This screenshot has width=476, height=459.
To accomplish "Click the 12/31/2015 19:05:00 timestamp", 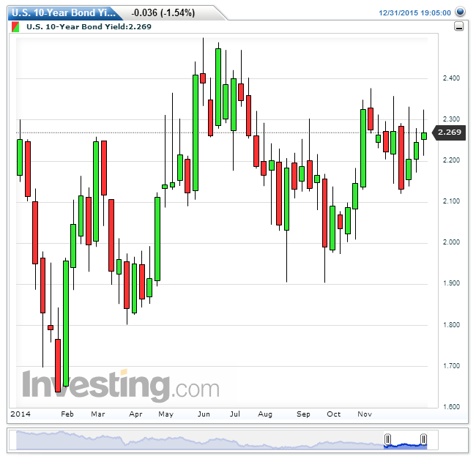I will [414, 13].
